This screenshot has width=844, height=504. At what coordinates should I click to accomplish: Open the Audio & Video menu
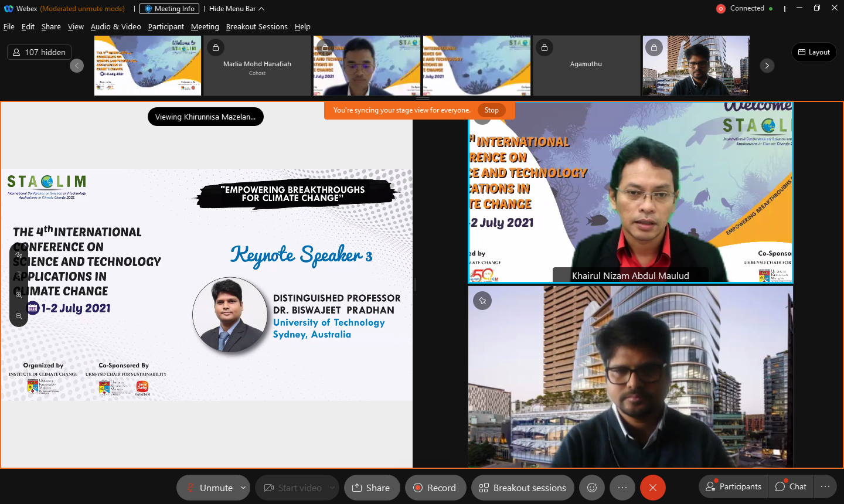[x=115, y=27]
